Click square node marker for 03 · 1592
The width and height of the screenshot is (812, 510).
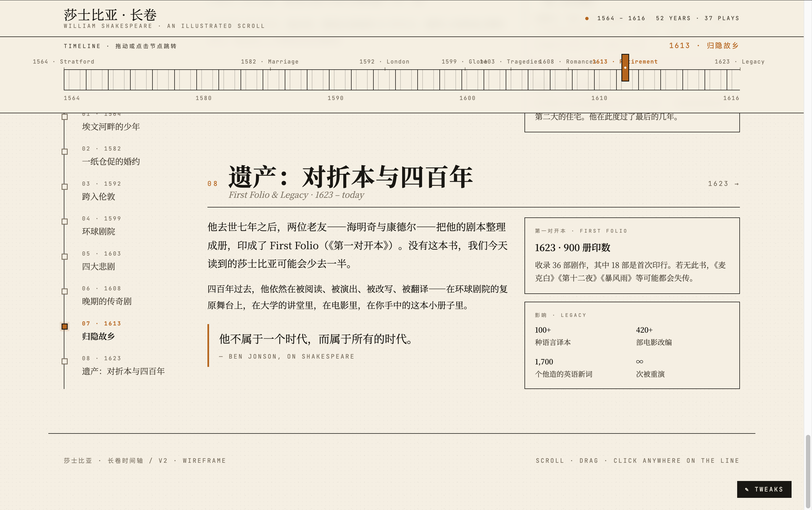(x=65, y=186)
